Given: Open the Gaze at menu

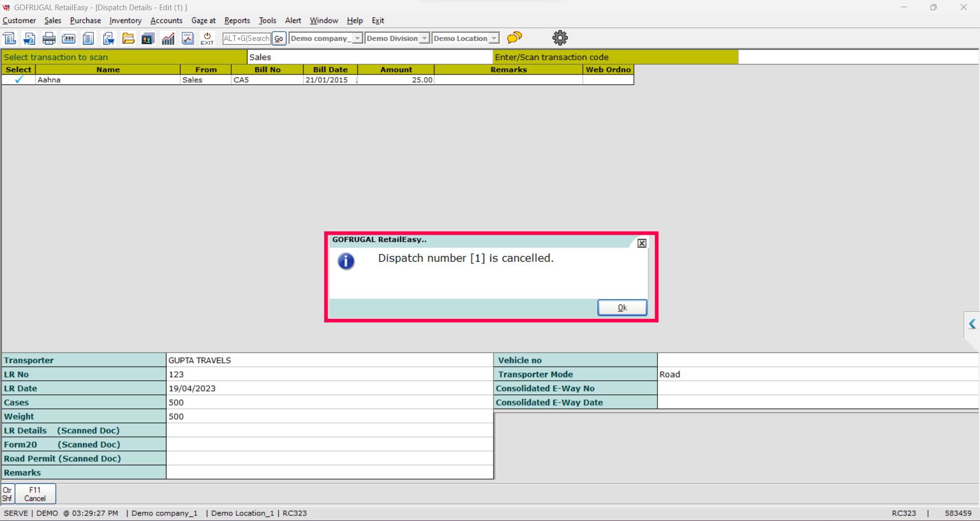Looking at the screenshot, I should pyautogui.click(x=204, y=20).
